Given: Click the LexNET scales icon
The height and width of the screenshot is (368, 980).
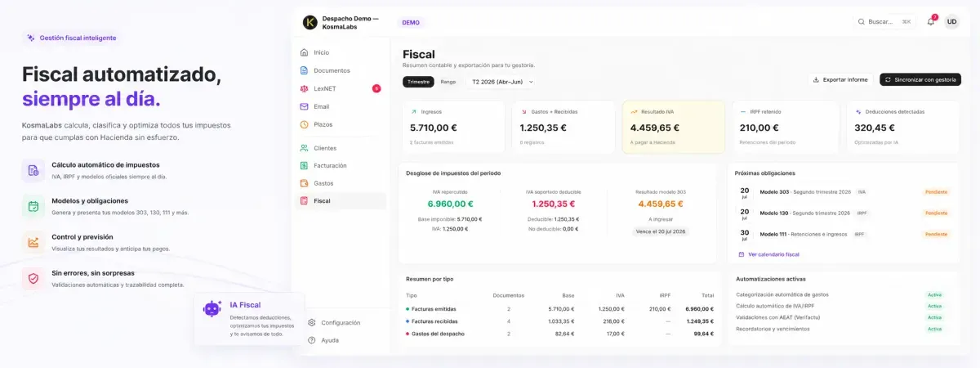Looking at the screenshot, I should point(304,88).
